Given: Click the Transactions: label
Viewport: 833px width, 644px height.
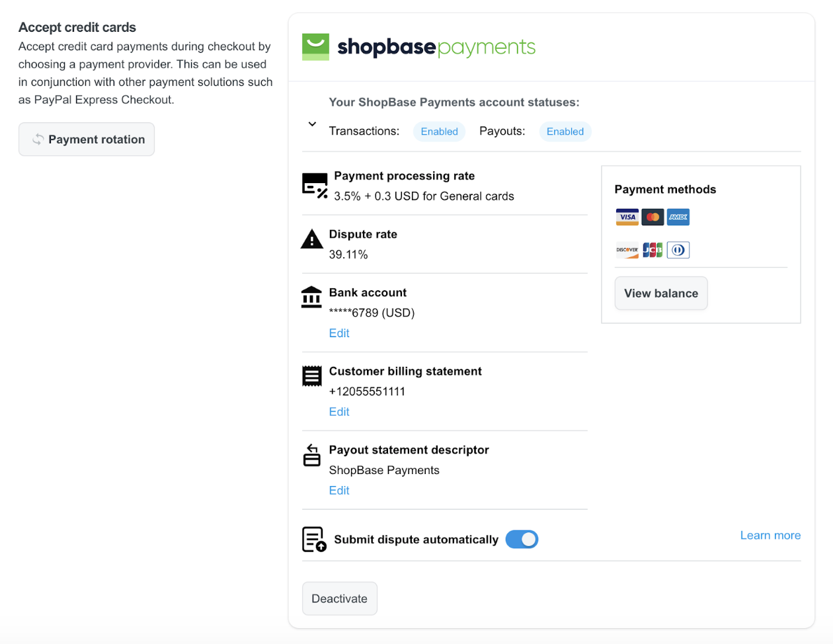Looking at the screenshot, I should (x=364, y=131).
